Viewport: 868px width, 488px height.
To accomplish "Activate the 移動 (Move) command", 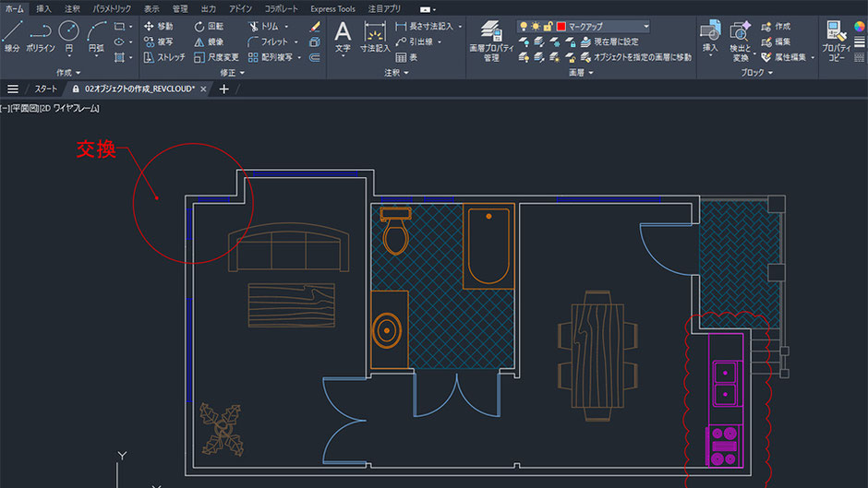I will tap(158, 26).
